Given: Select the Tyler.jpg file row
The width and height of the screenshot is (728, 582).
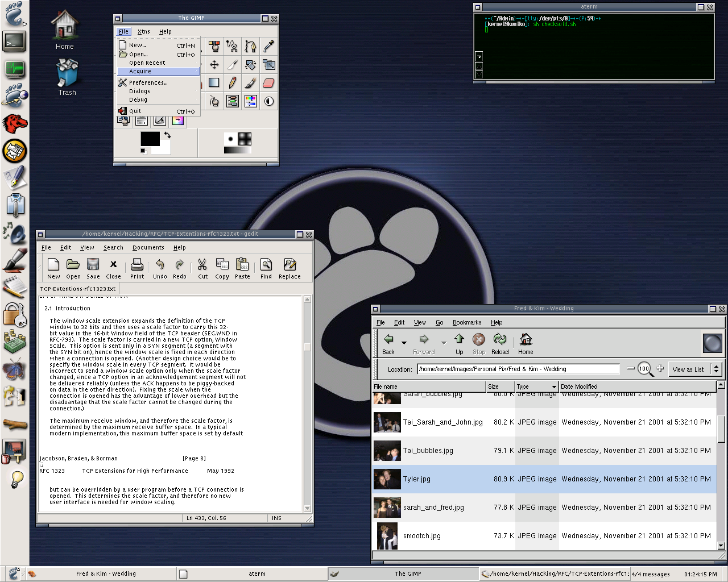Looking at the screenshot, I should click(417, 479).
